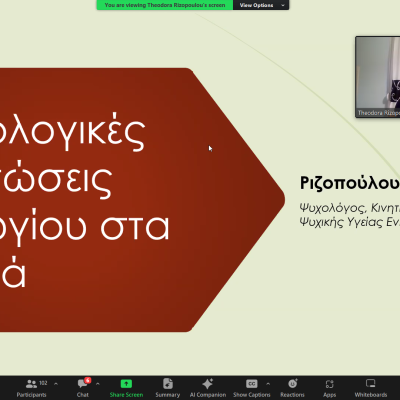This screenshot has height=400, width=400.
Task: Open the Whiteboards icon
Action: pos(371,384)
